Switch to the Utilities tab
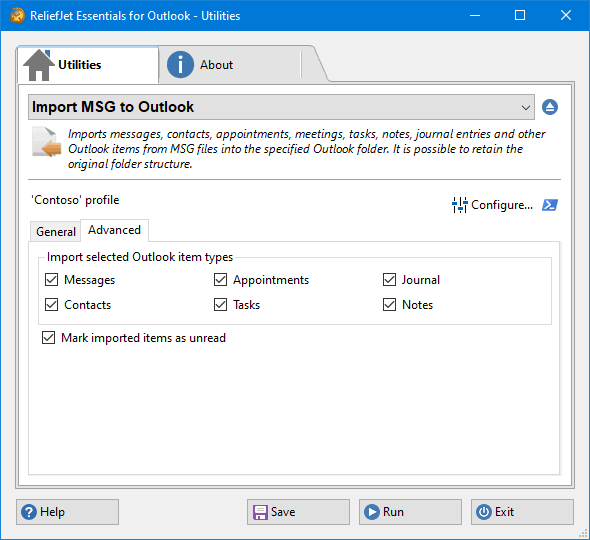The height and width of the screenshot is (540, 590). [x=88, y=65]
